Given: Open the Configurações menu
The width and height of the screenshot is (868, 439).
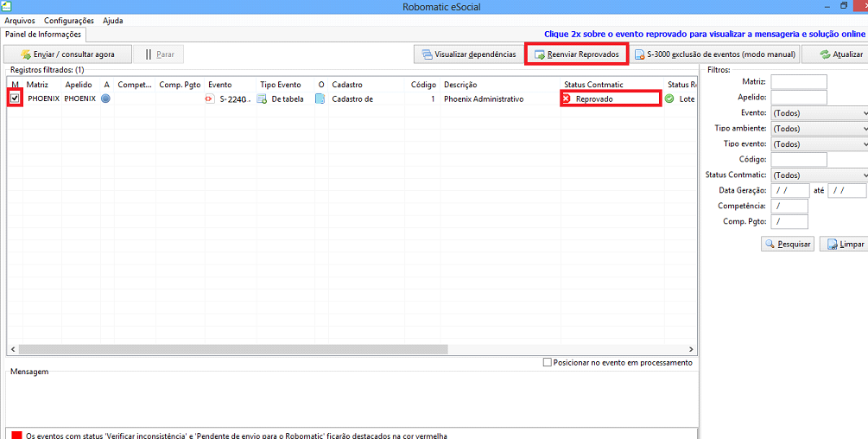Looking at the screenshot, I should click(x=69, y=21).
